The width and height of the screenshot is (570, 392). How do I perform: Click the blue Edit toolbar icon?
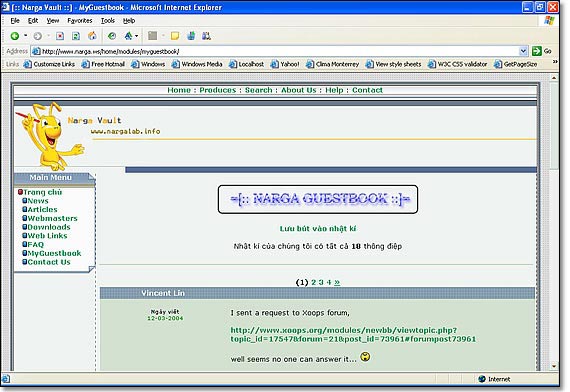(191, 36)
